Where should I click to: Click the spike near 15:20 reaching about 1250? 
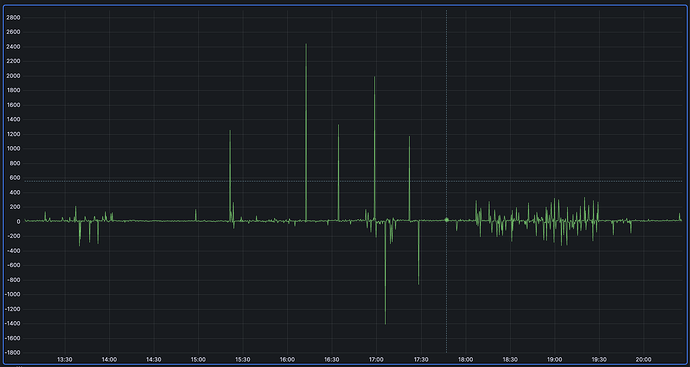230,175
